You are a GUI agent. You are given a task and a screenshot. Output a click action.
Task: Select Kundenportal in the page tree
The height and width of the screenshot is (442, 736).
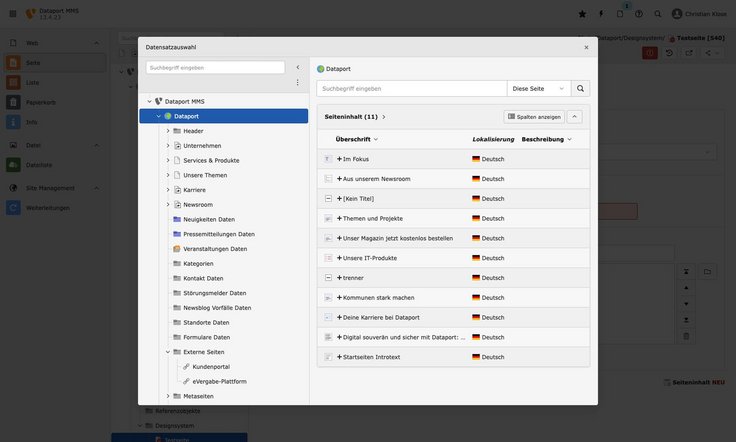[210, 367]
